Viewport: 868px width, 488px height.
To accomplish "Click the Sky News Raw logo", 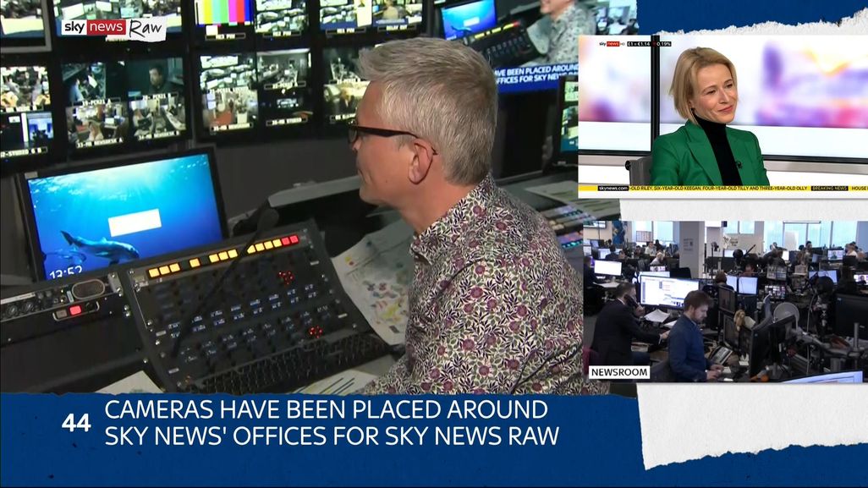I will 113,27.
